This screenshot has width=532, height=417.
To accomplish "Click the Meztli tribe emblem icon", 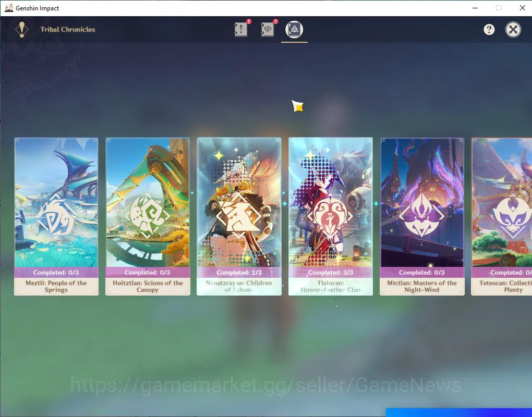I will coord(56,216).
